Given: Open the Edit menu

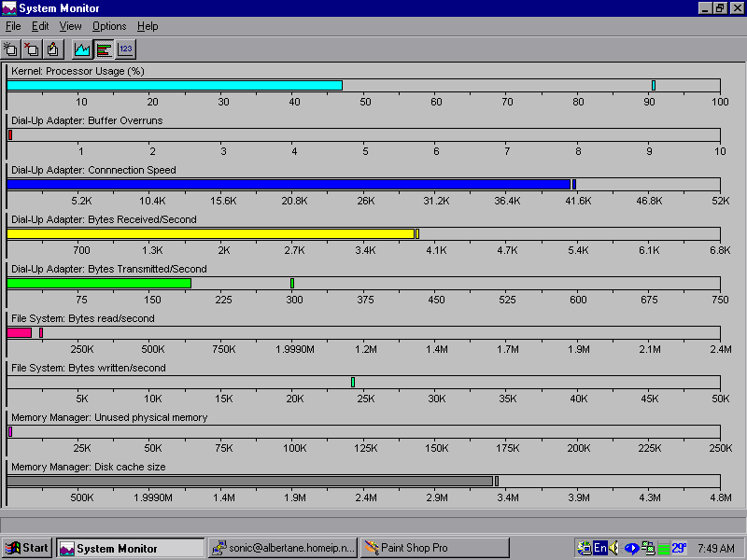Looking at the screenshot, I should pyautogui.click(x=40, y=26).
